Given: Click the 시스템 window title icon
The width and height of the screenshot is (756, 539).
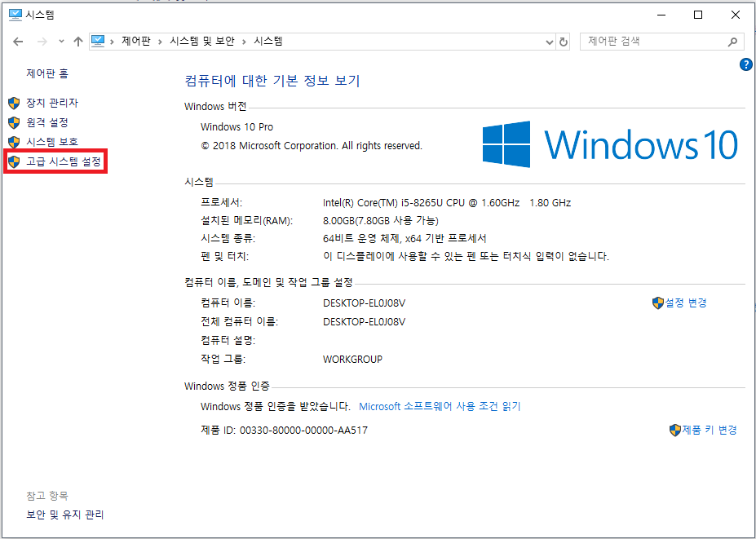Looking at the screenshot, I should pyautogui.click(x=15, y=15).
